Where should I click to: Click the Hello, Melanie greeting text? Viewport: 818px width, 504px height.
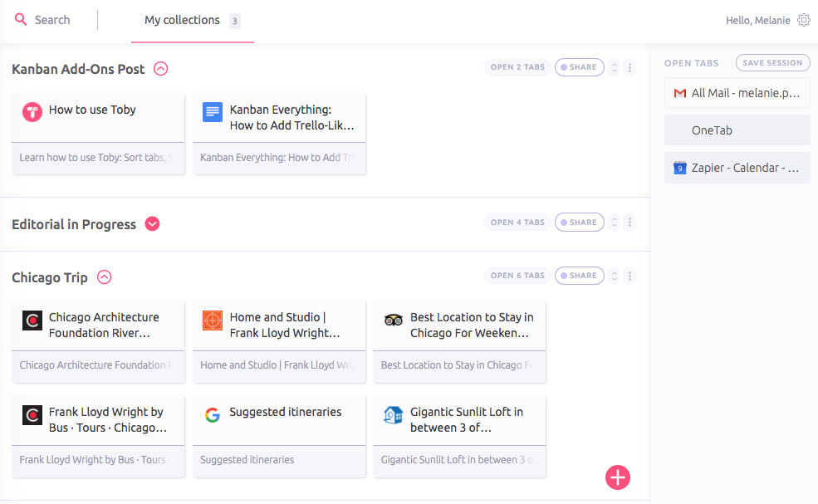point(758,21)
